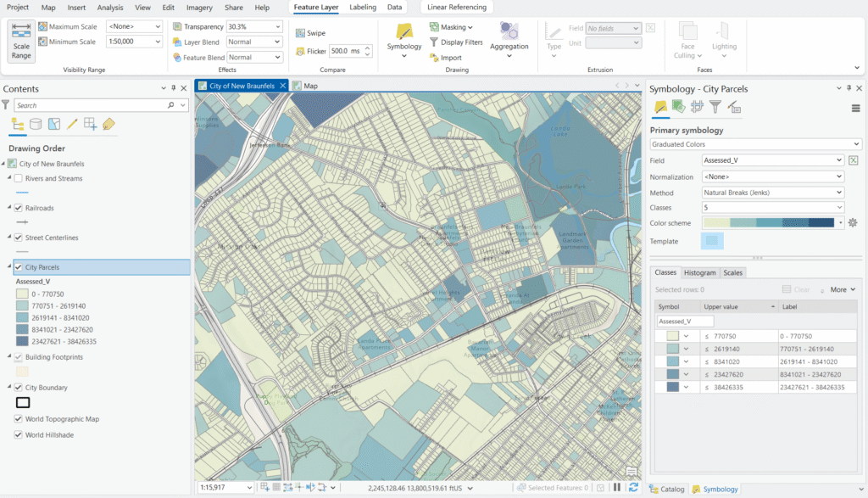Open the Aggregation tool
The width and height of the screenshot is (868, 498).
tap(509, 33)
